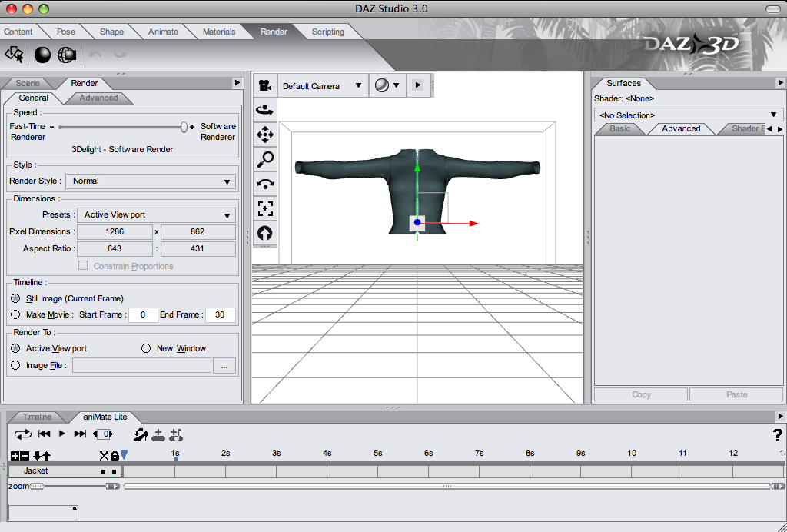Click the move track down arrow
Image resolution: width=787 pixels, height=532 pixels.
click(37, 456)
